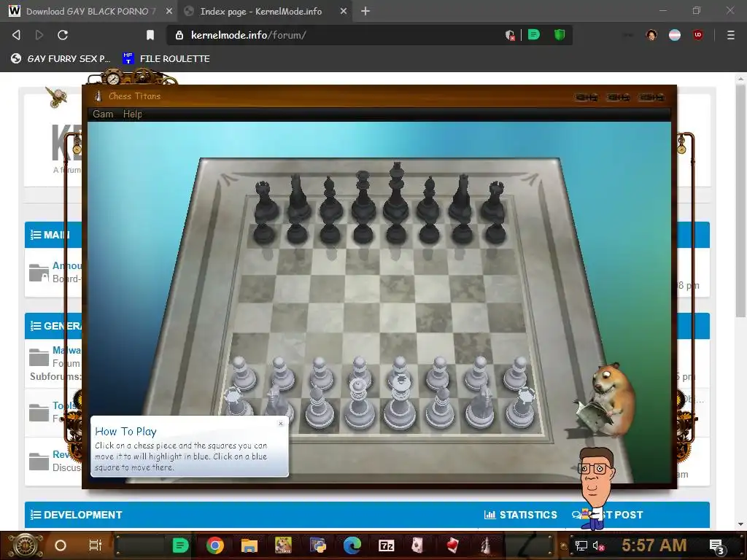Unmute via the muted speaker tray icon
Screen dimensions: 747x560
pyautogui.click(x=598, y=545)
